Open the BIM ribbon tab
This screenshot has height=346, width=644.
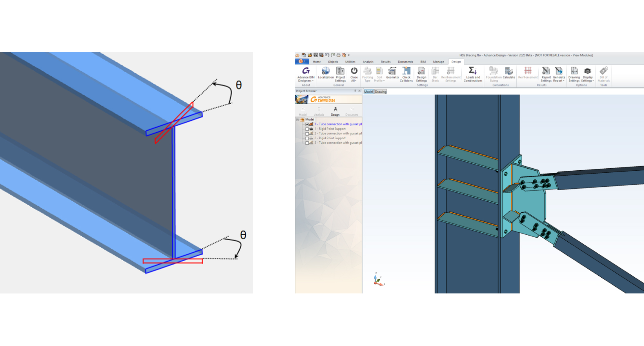click(423, 62)
